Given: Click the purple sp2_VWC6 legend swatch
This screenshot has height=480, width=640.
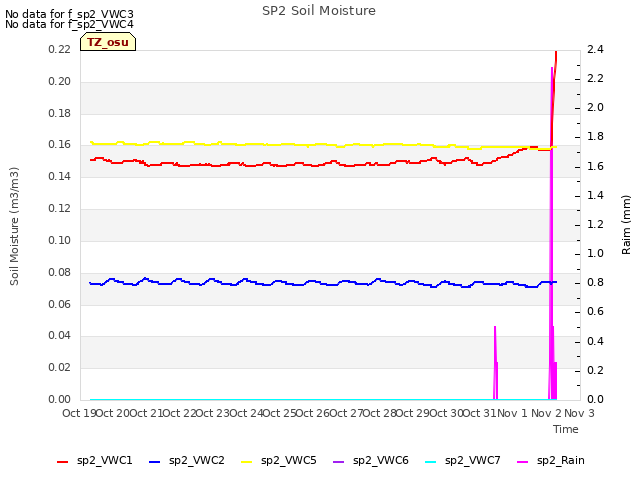Looking at the screenshot, I should 339,462.
